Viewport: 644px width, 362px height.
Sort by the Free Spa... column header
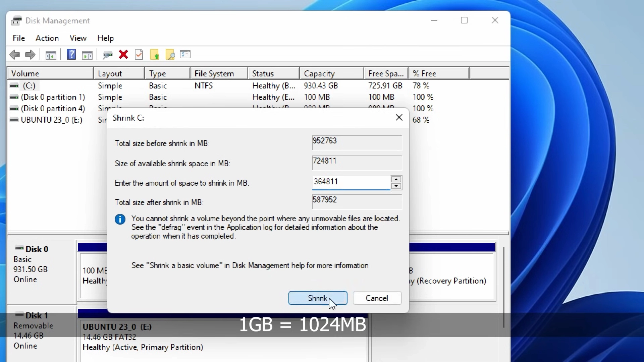(386, 73)
